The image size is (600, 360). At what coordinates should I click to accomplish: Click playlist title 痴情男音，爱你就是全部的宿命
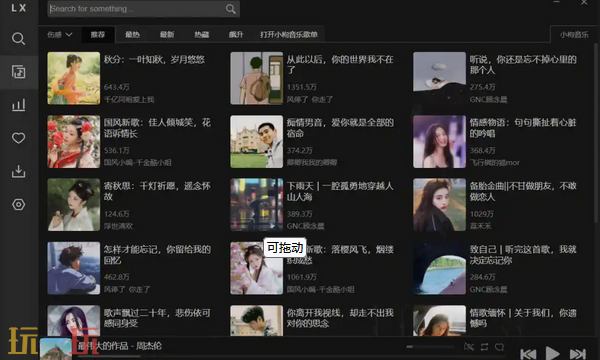(x=340, y=128)
